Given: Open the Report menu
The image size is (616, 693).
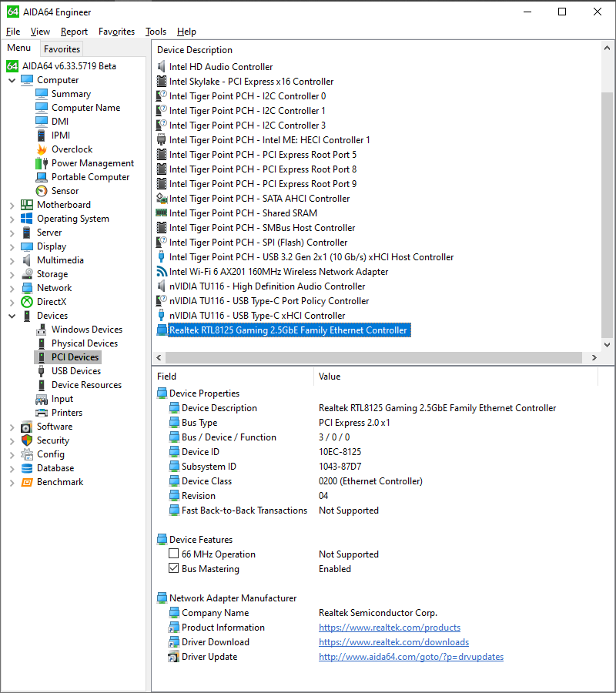Looking at the screenshot, I should [74, 32].
